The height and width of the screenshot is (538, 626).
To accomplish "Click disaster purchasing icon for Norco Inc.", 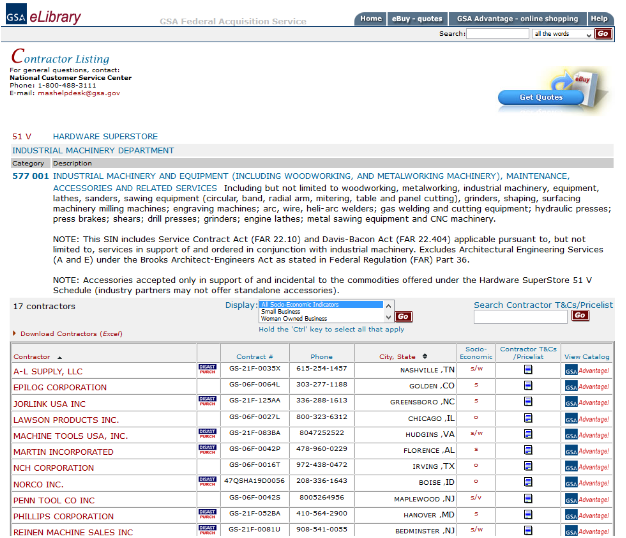I will 208,481.
